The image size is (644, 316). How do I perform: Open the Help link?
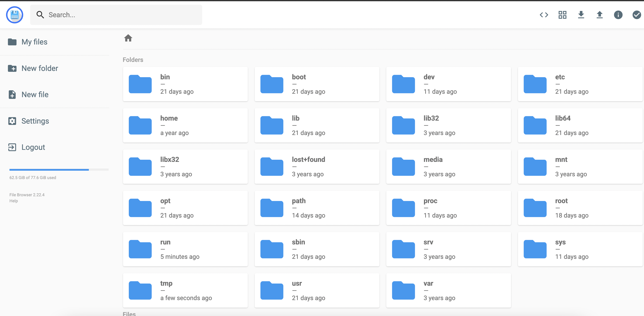pyautogui.click(x=14, y=201)
